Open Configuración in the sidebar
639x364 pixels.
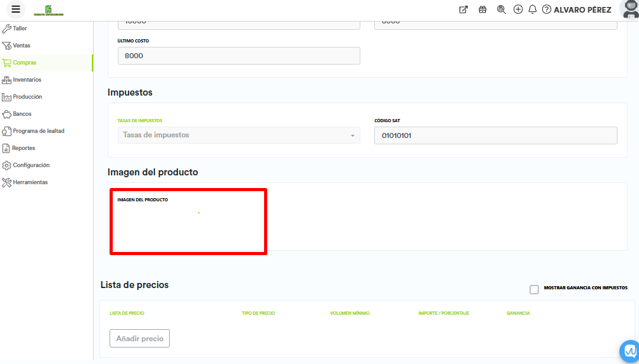31,165
